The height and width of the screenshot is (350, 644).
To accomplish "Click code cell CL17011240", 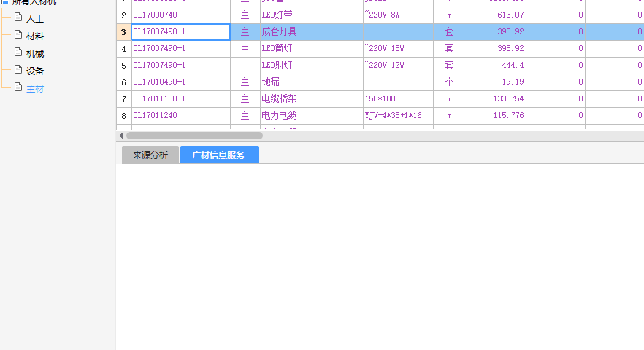I will point(181,116).
